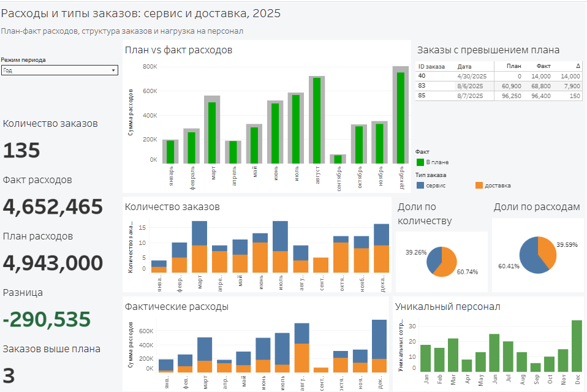The image size is (587, 392).
Task: Click the orange сентябрь bar in Количество заказов
Action: [x=321, y=265]
